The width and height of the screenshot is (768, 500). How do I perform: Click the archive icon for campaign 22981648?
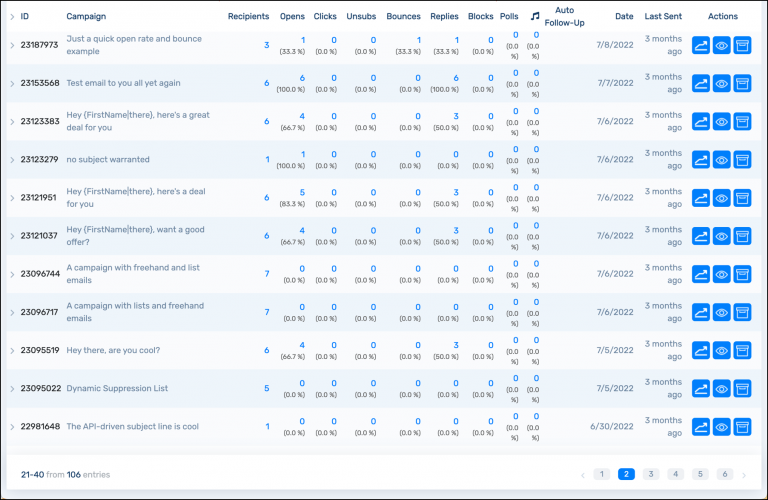pos(742,427)
